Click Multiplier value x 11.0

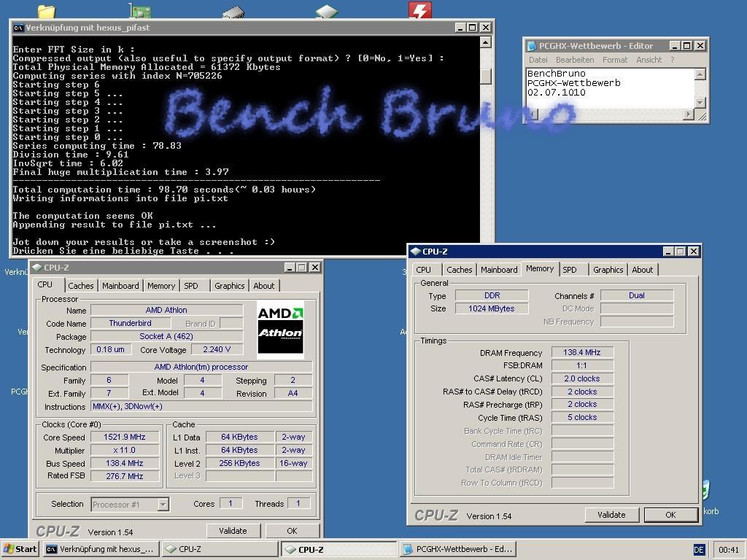pos(125,450)
